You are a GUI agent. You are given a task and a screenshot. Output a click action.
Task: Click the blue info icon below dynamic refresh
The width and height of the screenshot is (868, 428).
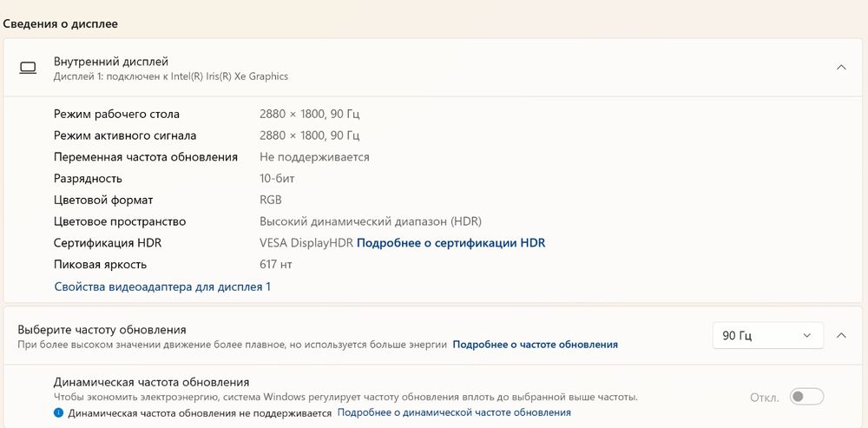[x=59, y=413]
